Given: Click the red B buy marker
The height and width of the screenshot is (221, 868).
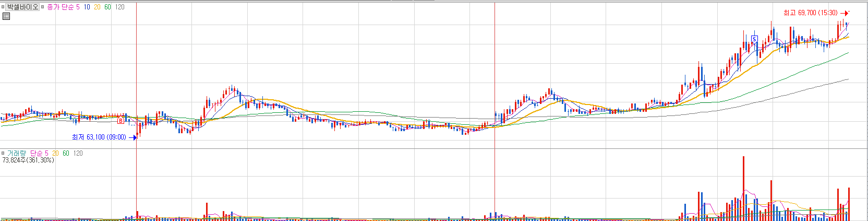Looking at the screenshot, I should 121,121.
